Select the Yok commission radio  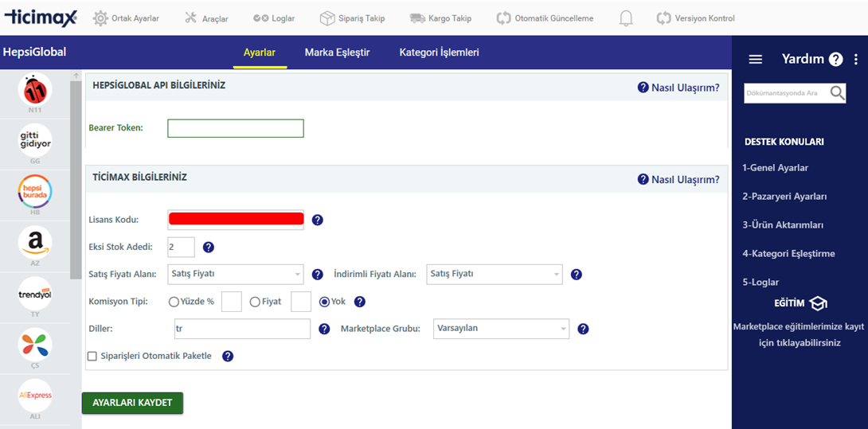pos(324,302)
